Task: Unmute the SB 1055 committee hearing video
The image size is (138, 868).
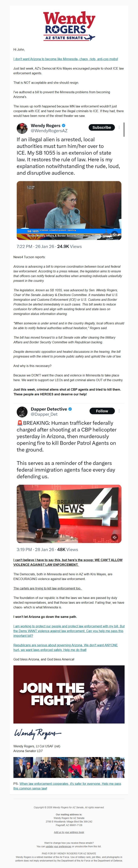Action: tap(115, 234)
